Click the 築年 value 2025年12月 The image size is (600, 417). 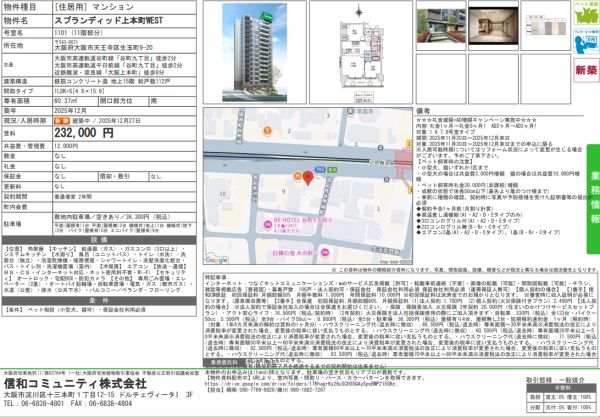click(x=70, y=111)
